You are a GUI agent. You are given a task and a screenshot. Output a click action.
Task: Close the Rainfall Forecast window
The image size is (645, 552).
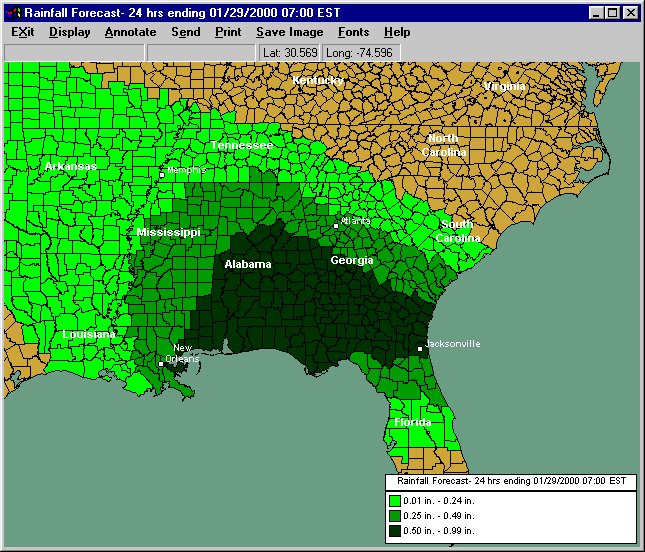click(630, 12)
